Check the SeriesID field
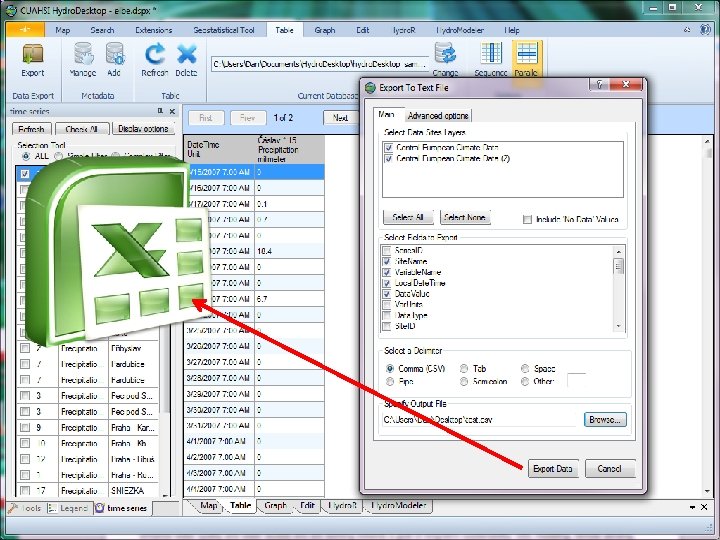720x540 pixels. (x=387, y=251)
